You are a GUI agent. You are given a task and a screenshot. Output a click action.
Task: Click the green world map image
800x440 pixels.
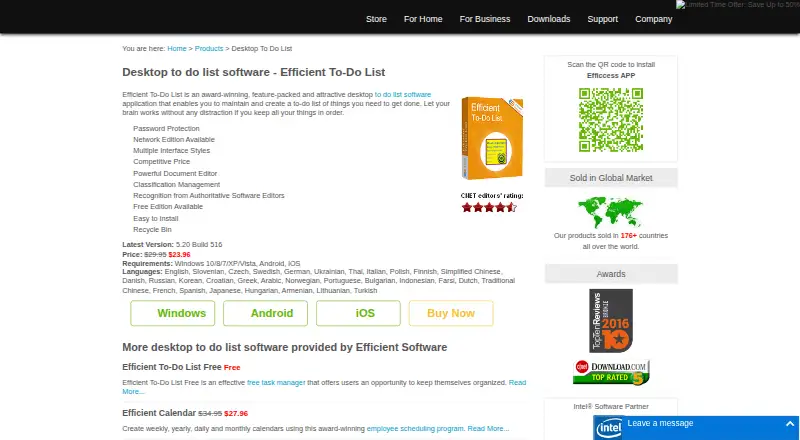pos(610,212)
